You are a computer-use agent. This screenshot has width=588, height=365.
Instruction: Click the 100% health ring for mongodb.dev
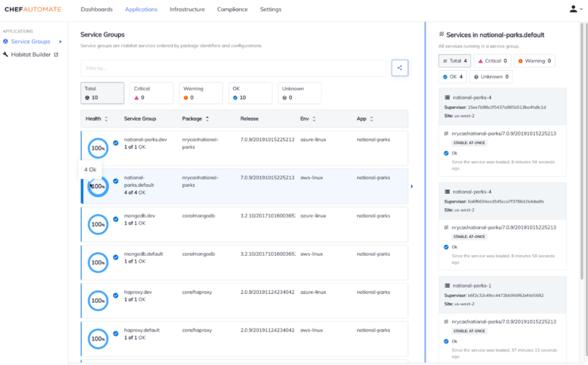click(98, 224)
